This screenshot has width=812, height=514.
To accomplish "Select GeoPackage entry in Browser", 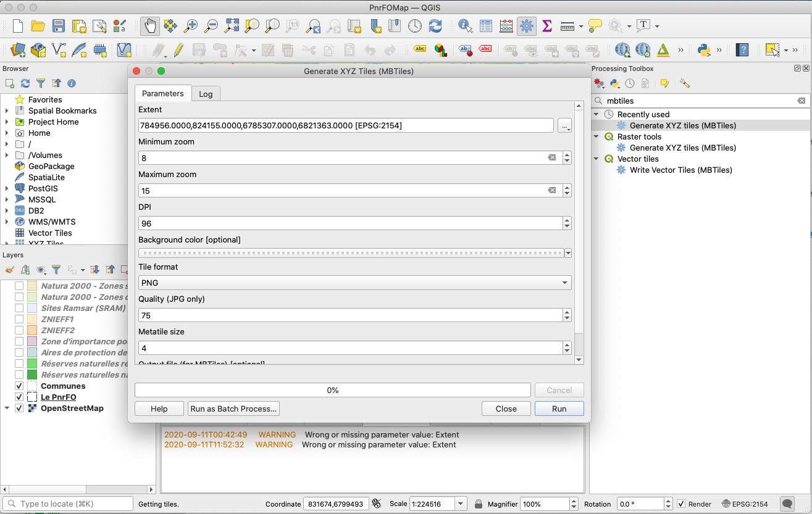I will tap(51, 166).
